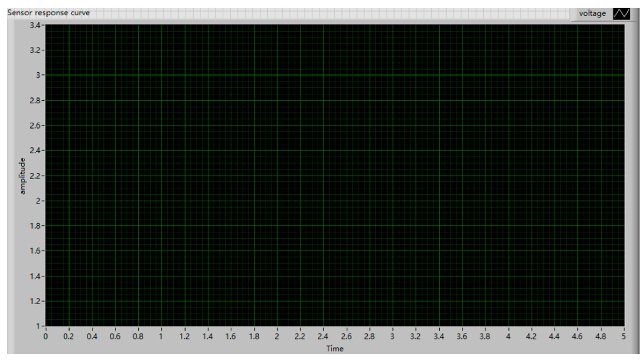Click inside the black graph plot area
The image size is (644, 363).
pyautogui.click(x=335, y=175)
